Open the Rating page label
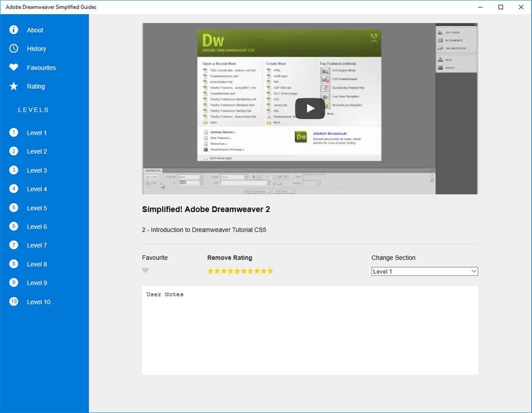 pyautogui.click(x=36, y=87)
